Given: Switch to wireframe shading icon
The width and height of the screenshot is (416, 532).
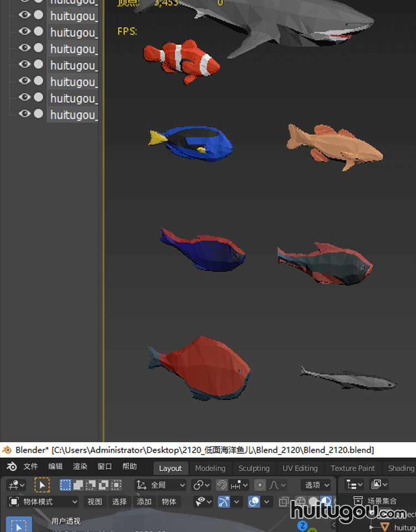Looking at the screenshot, I should point(301,502).
